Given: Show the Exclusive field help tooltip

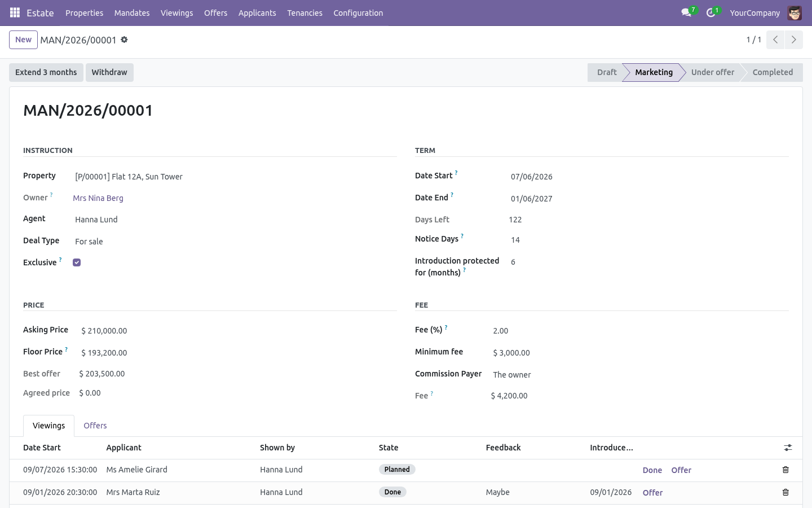Looking at the screenshot, I should pyautogui.click(x=60, y=260).
